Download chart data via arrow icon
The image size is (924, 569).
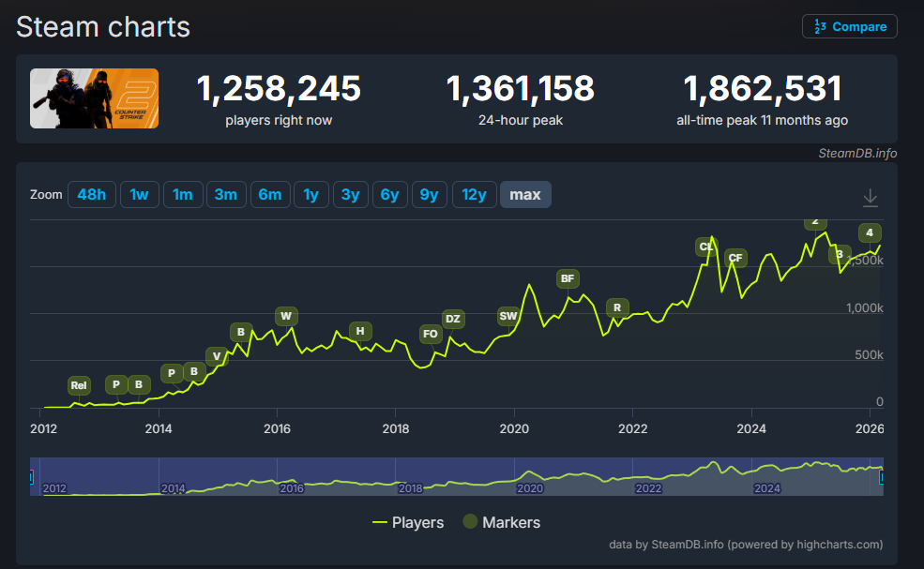870,198
